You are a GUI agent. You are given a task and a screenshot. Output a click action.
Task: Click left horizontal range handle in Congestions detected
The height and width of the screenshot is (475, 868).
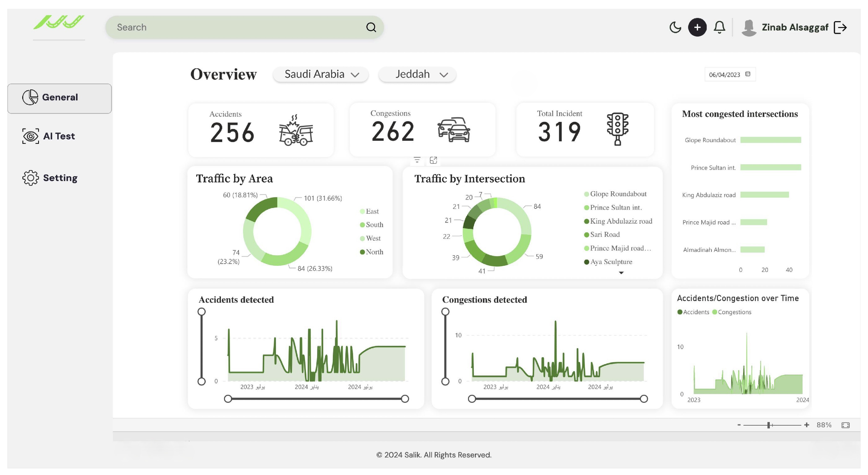(472, 399)
